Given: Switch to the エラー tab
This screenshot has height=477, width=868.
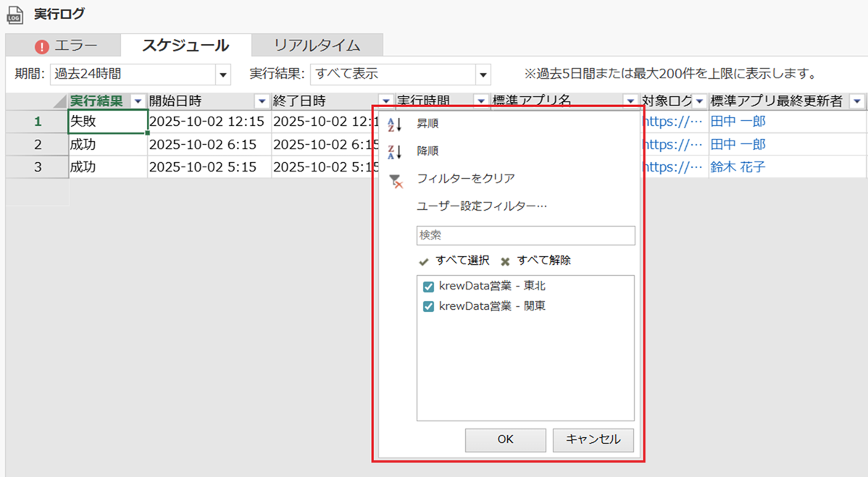Looking at the screenshot, I should coord(64,46).
